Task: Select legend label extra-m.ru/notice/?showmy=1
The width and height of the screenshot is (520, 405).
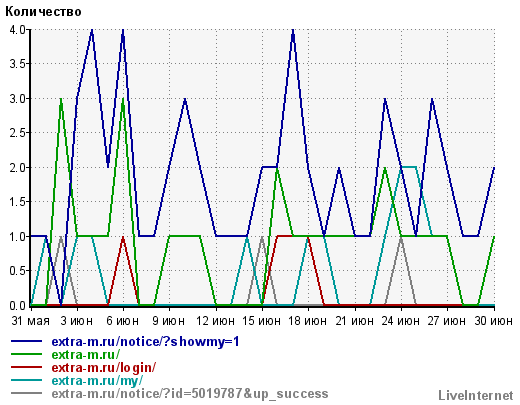Action: [145, 342]
